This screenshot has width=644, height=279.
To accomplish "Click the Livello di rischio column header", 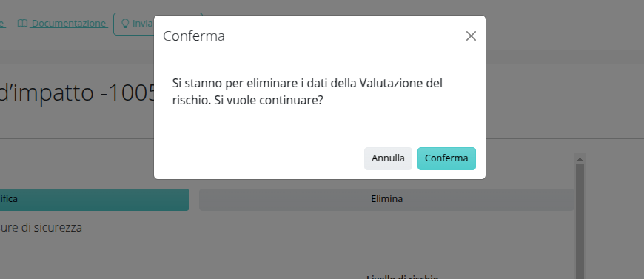I will pos(402,277).
